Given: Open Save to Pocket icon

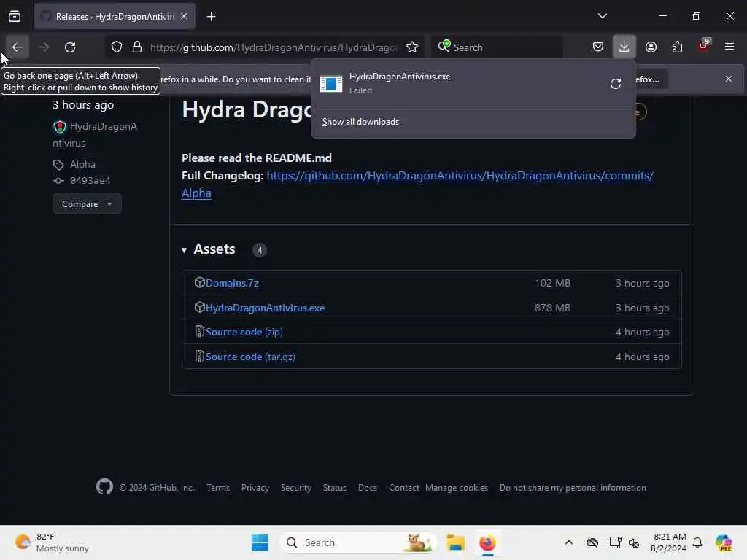Looking at the screenshot, I should tap(598, 47).
